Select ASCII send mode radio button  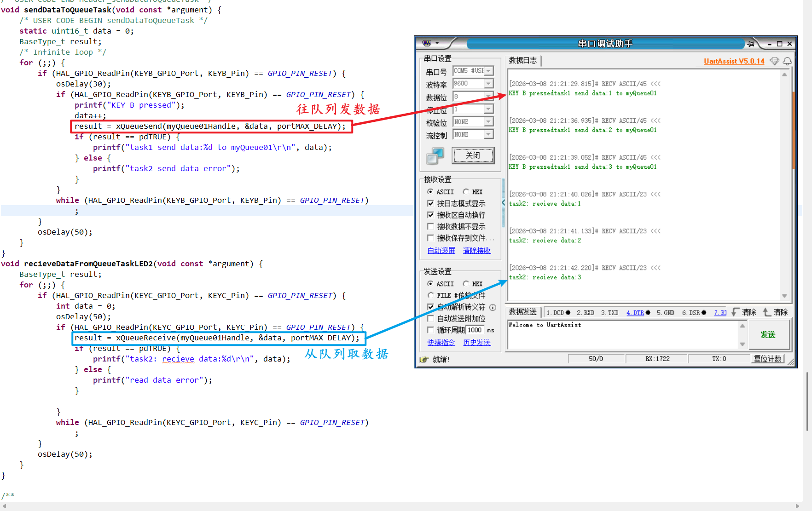tap(430, 284)
